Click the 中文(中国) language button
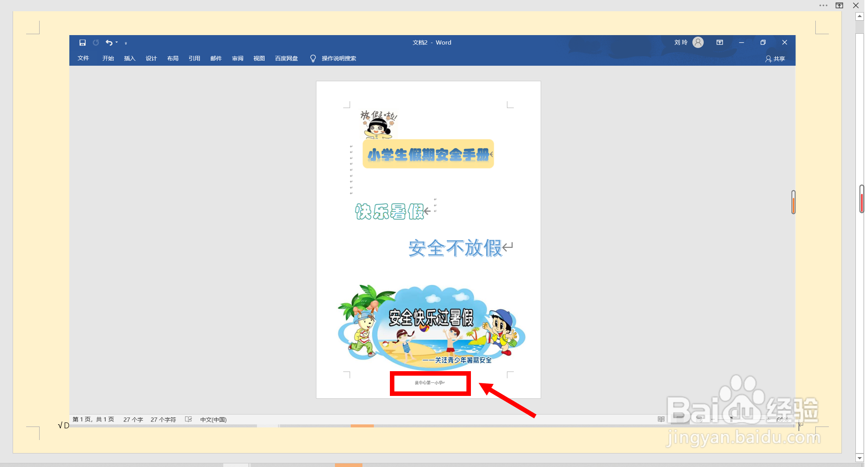The width and height of the screenshot is (868, 467). pyautogui.click(x=213, y=419)
